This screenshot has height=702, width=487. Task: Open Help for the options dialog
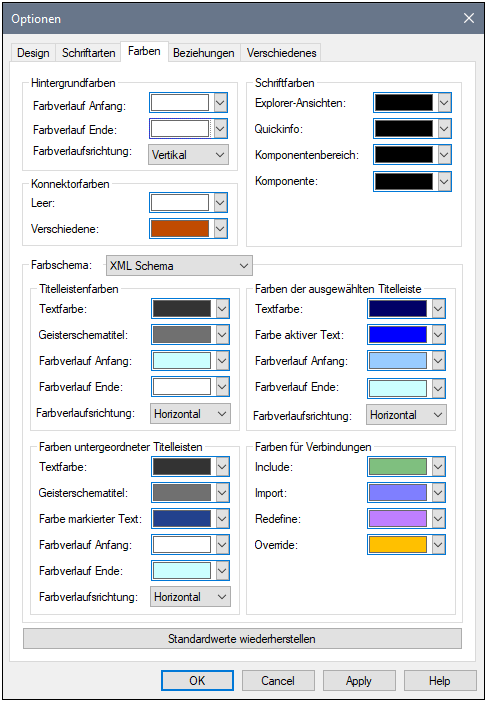coord(440,681)
